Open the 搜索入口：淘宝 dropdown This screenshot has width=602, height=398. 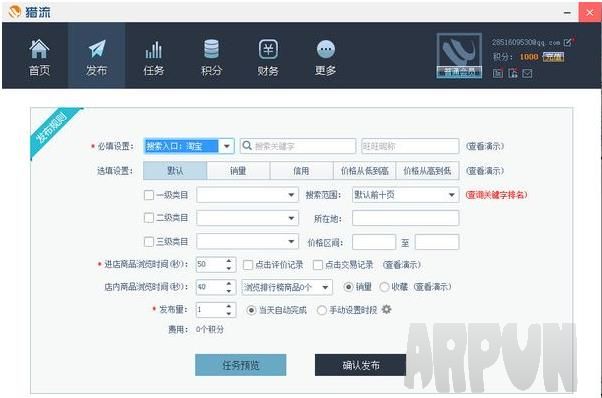click(x=189, y=146)
